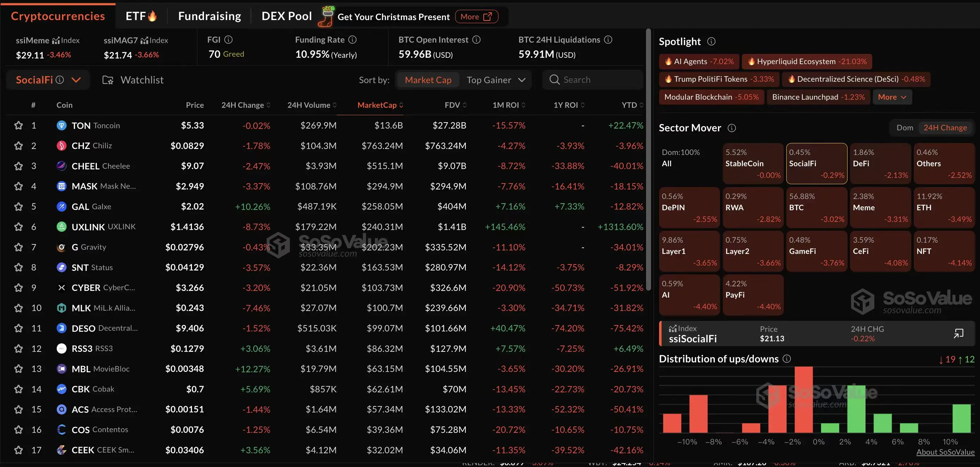Image resolution: width=980 pixels, height=467 pixels.
Task: Click the Christmas Present More button
Action: coord(476,17)
